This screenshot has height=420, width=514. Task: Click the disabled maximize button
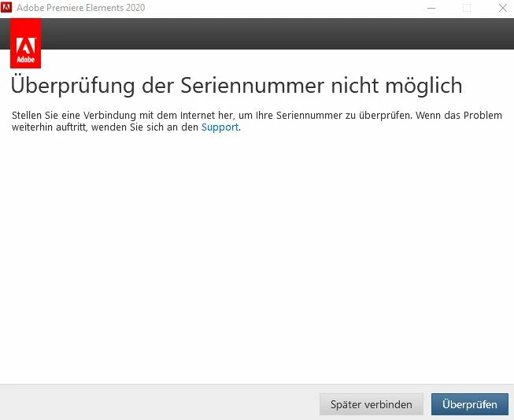(467, 8)
